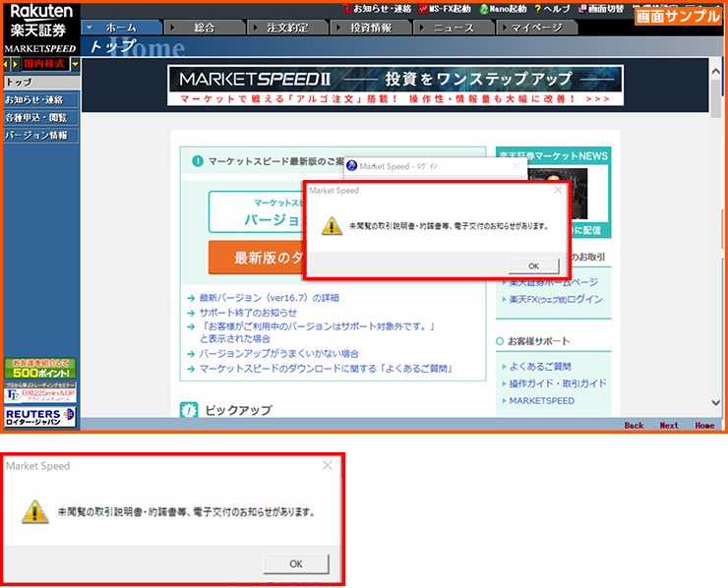Select バージョン情報 in the left sidebar

[x=41, y=135]
